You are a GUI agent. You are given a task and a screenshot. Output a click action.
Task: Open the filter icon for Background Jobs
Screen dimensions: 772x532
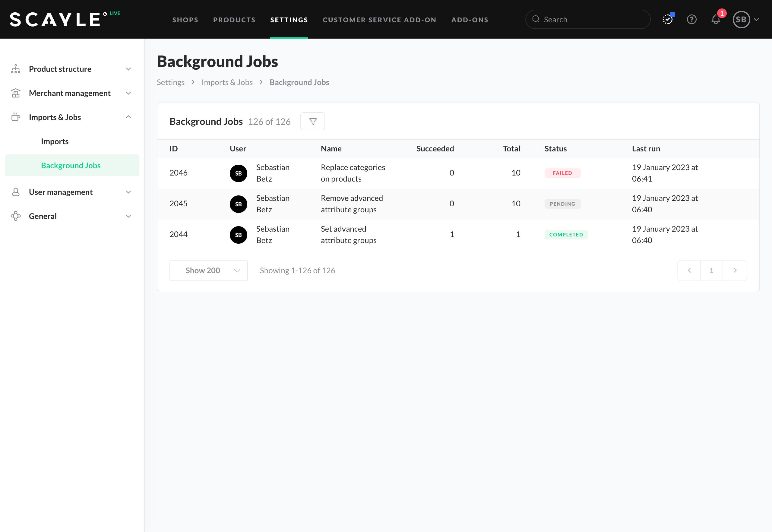[x=312, y=121]
